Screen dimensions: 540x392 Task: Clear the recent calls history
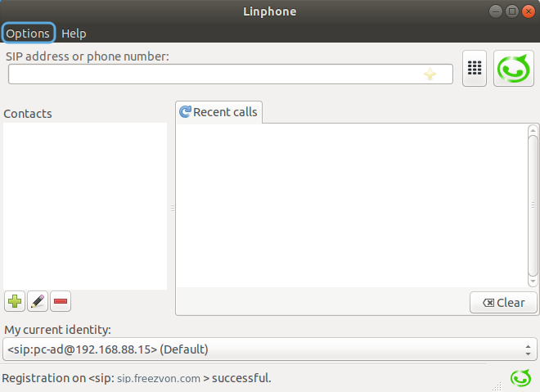503,303
